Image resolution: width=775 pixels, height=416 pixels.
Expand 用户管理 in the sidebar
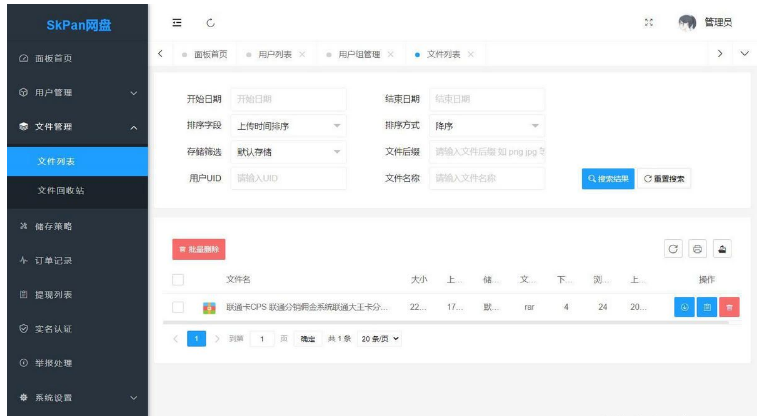[x=77, y=92]
